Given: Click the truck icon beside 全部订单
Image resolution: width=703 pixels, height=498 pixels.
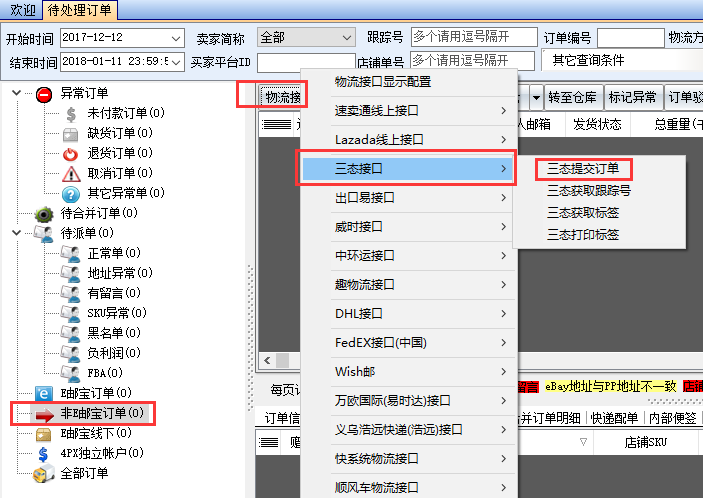Looking at the screenshot, I should pyautogui.click(x=43, y=474).
